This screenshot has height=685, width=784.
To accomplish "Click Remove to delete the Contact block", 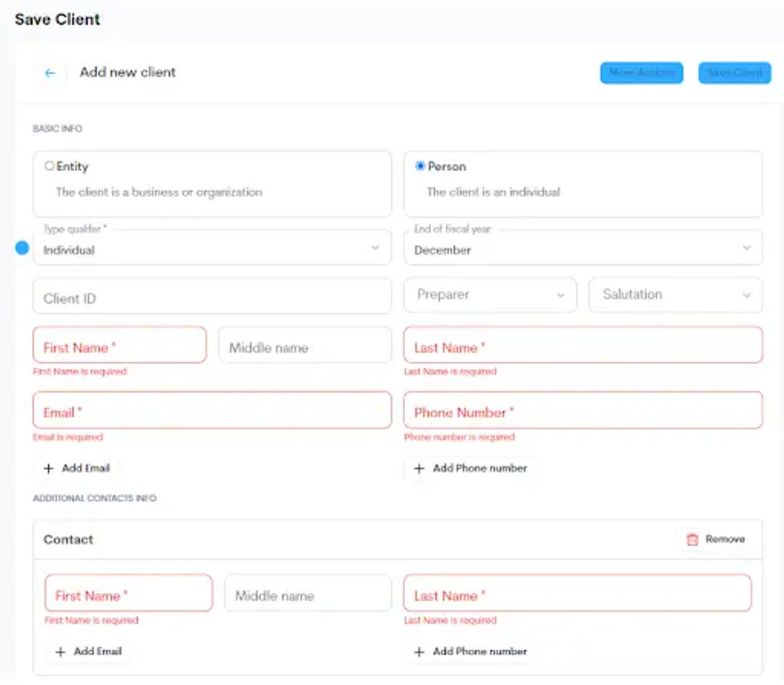I will click(x=726, y=539).
